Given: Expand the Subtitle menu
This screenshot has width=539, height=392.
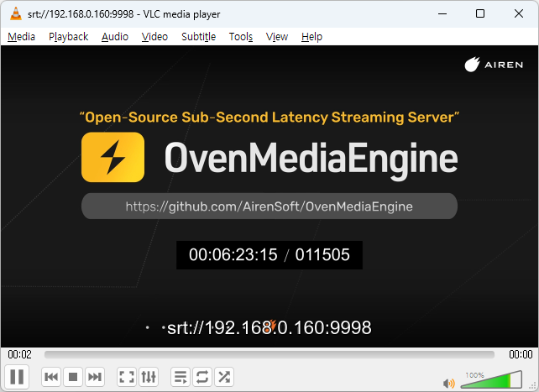Looking at the screenshot, I should point(198,36).
